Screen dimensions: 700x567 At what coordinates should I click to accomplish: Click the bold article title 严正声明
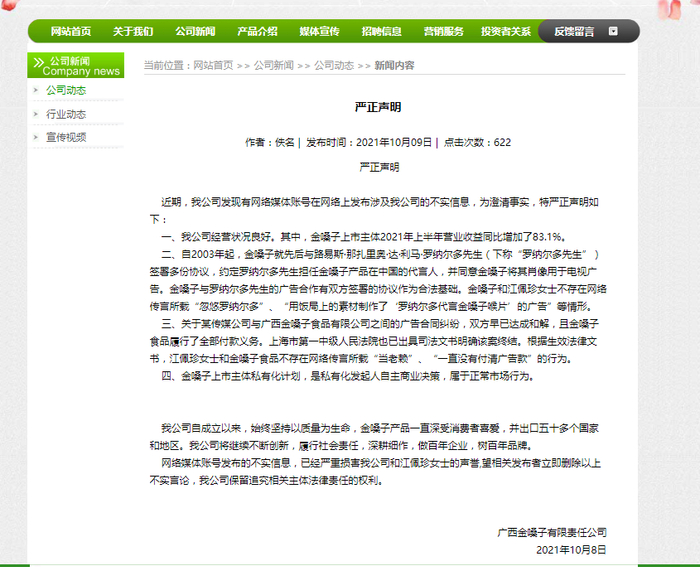coord(378,107)
